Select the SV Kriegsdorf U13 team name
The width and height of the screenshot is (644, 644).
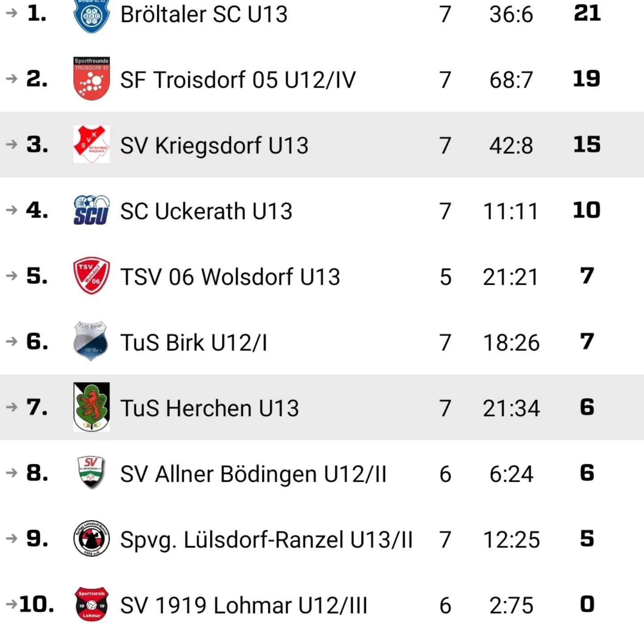(x=214, y=145)
